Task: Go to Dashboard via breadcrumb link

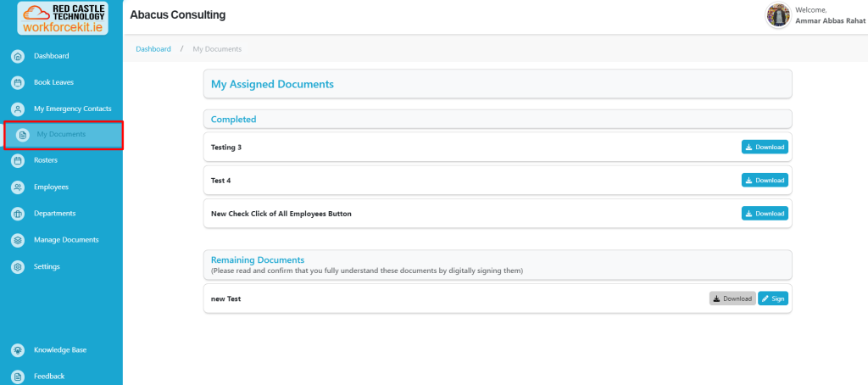Action: click(153, 49)
